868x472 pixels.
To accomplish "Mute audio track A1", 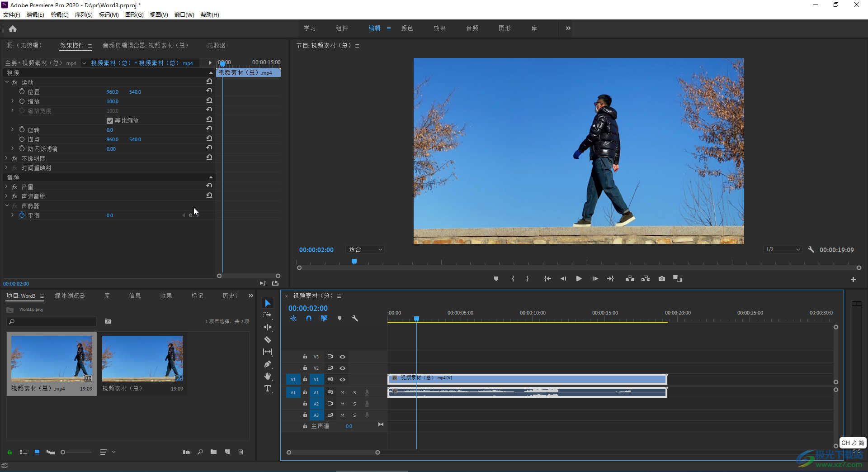I will pyautogui.click(x=342, y=392).
